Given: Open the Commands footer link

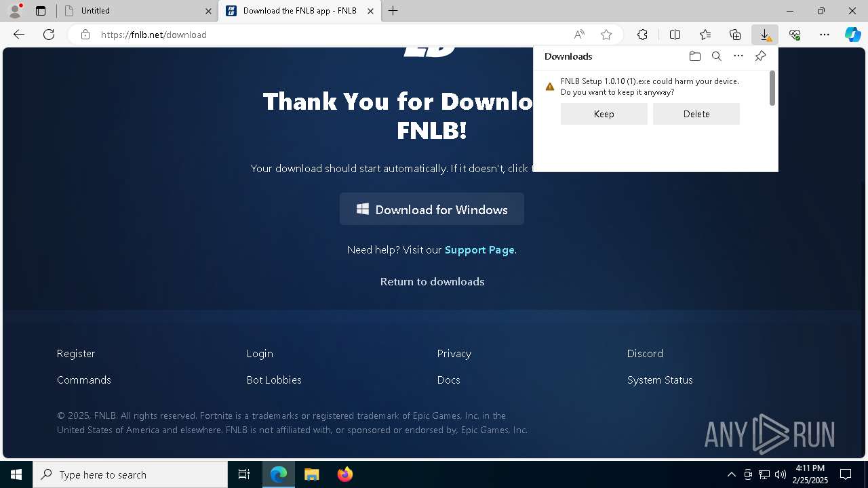Looking at the screenshot, I should click(83, 380).
